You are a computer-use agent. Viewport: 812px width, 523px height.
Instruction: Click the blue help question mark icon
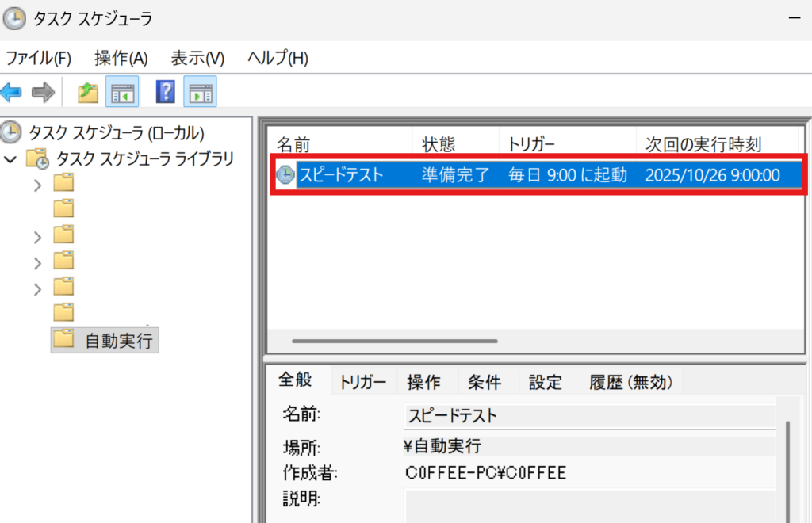point(165,93)
